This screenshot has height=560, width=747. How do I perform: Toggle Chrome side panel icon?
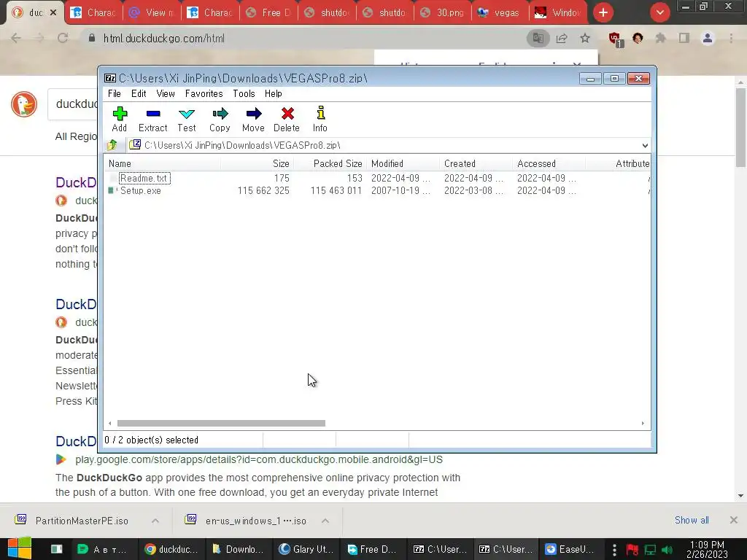tap(684, 38)
